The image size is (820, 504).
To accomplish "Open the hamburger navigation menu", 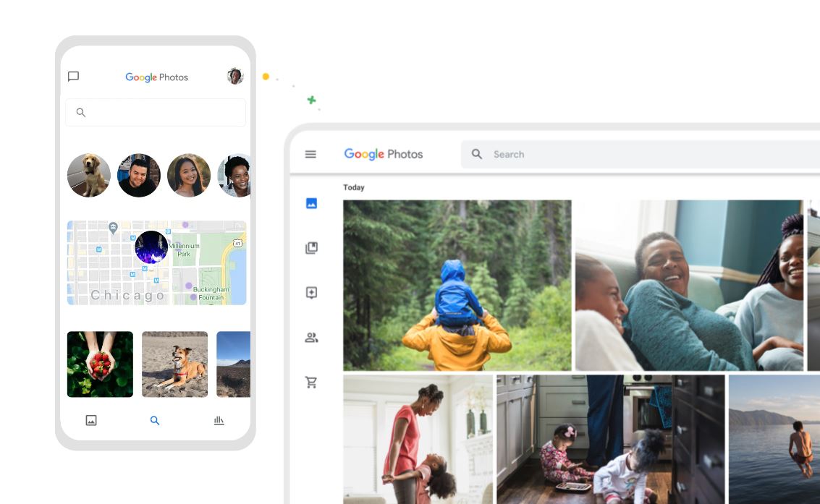I will pyautogui.click(x=310, y=154).
